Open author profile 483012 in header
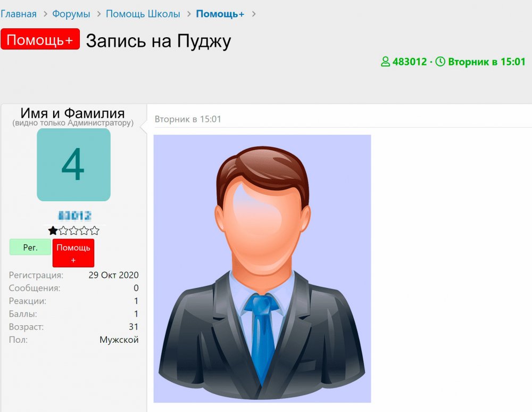This screenshot has height=412, width=532. (410, 62)
